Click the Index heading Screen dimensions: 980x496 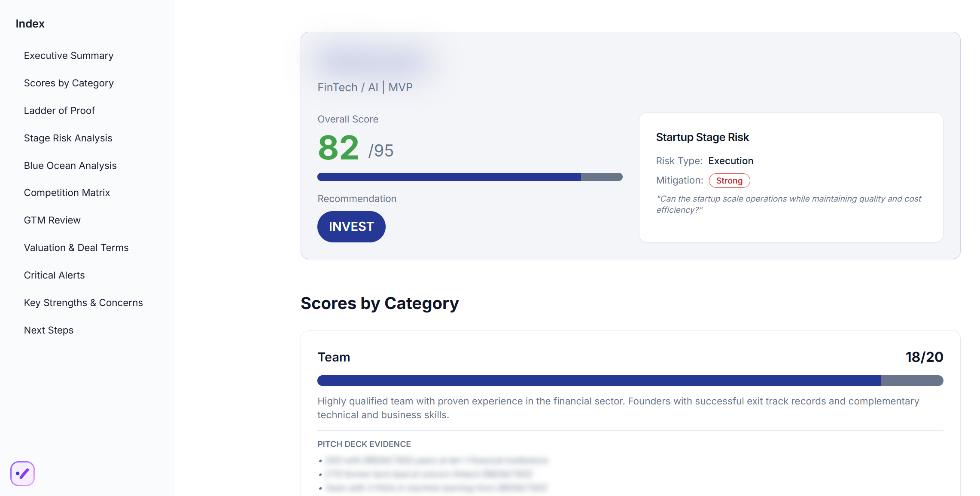tap(30, 24)
